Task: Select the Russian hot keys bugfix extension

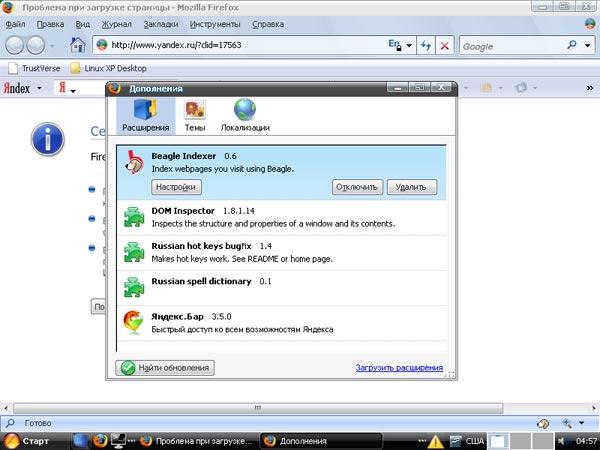Action: click(282, 253)
